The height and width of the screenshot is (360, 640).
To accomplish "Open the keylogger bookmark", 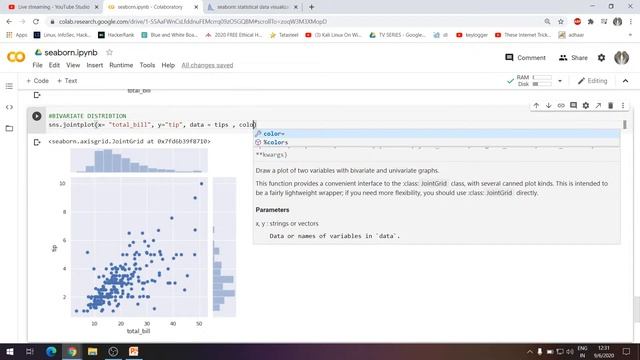I will [472, 35].
